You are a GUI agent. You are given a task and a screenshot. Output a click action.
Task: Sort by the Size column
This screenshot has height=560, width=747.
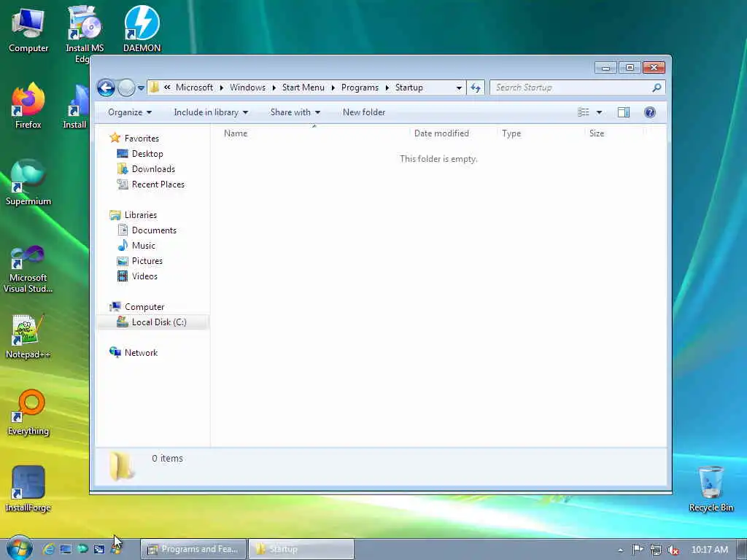pos(614,133)
